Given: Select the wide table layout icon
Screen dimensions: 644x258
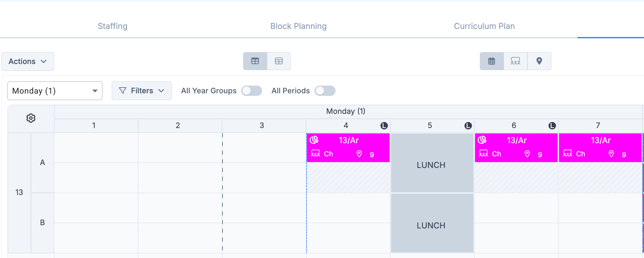Looking at the screenshot, I should 255,61.
